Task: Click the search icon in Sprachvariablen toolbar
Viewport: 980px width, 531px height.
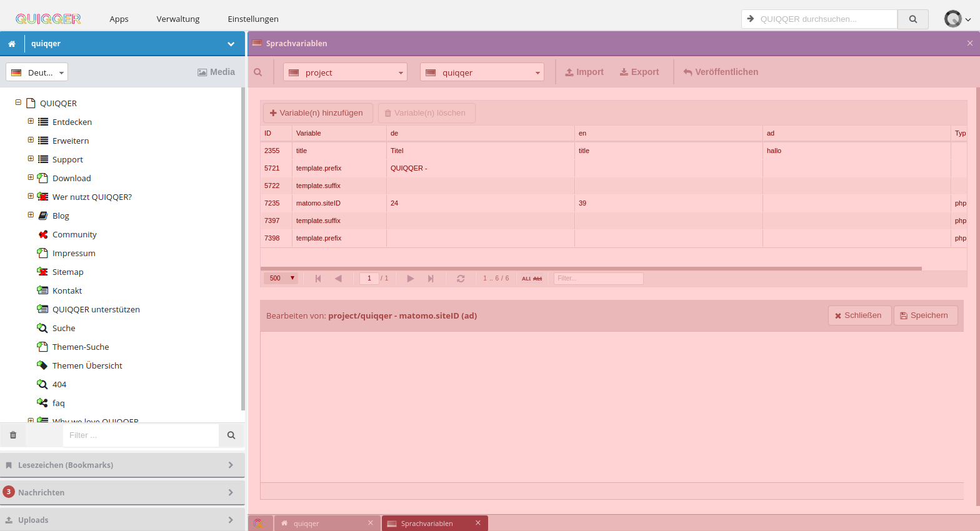Action: (x=258, y=72)
